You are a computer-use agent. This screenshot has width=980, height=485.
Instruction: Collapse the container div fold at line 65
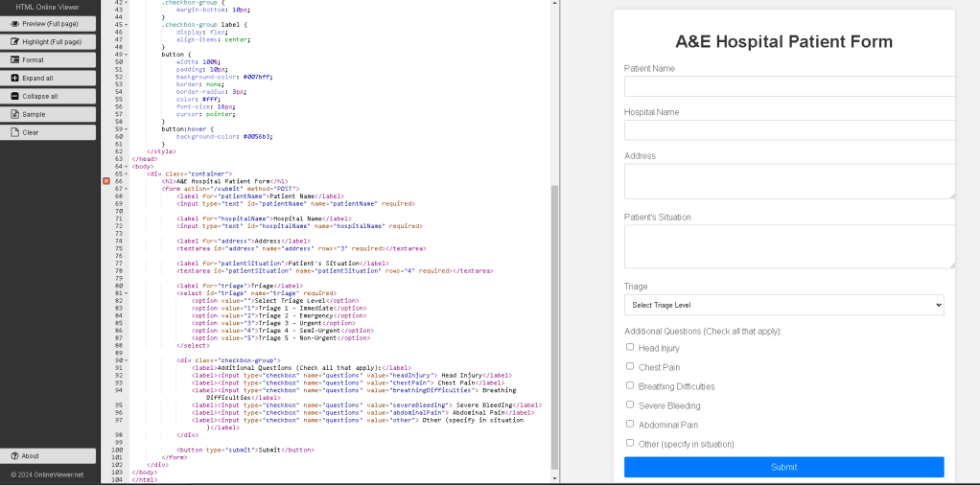coord(127,173)
